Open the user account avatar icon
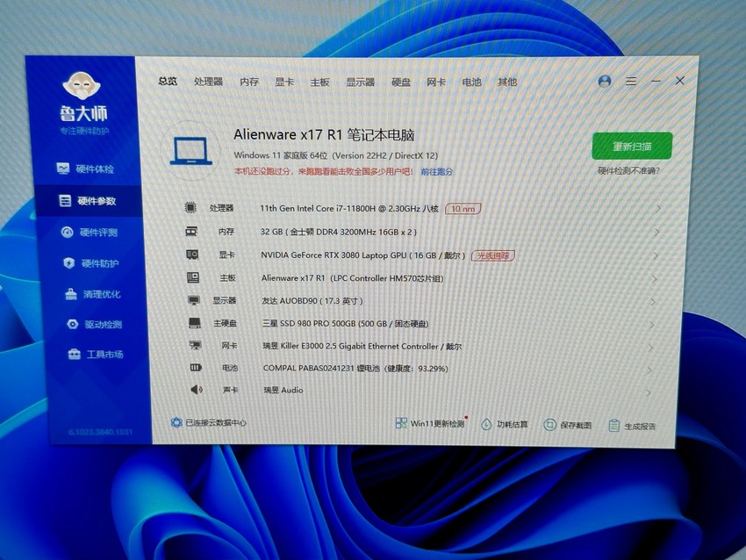746x560 pixels. (x=605, y=82)
